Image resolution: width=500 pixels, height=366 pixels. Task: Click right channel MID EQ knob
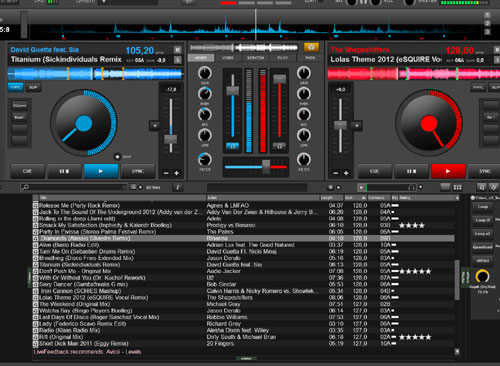pos(304,115)
